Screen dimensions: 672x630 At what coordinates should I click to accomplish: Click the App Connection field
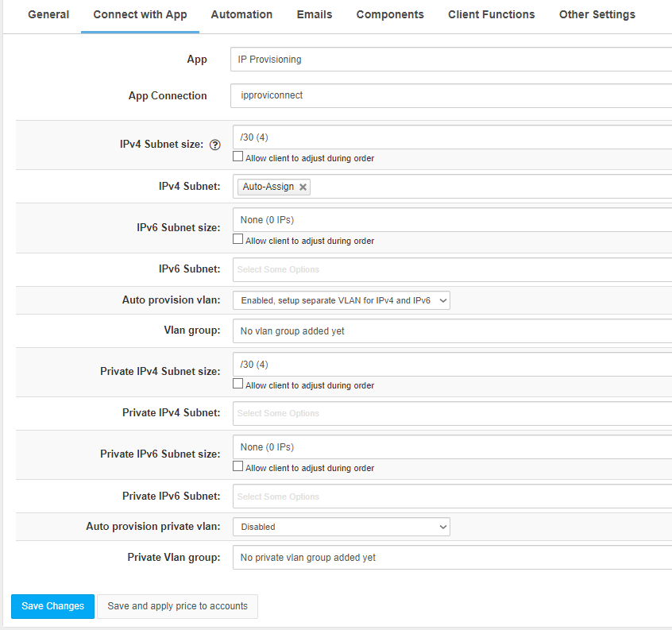point(453,95)
